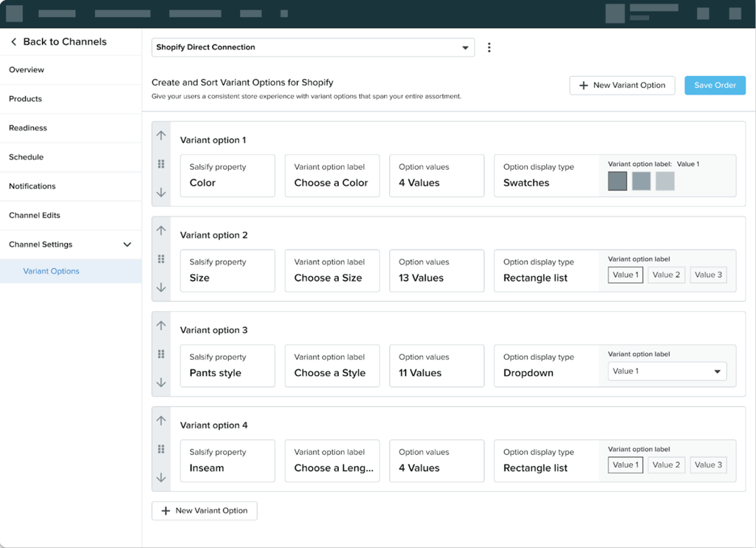Image resolution: width=756 pixels, height=548 pixels.
Task: Click the Save Order button
Action: 715,86
